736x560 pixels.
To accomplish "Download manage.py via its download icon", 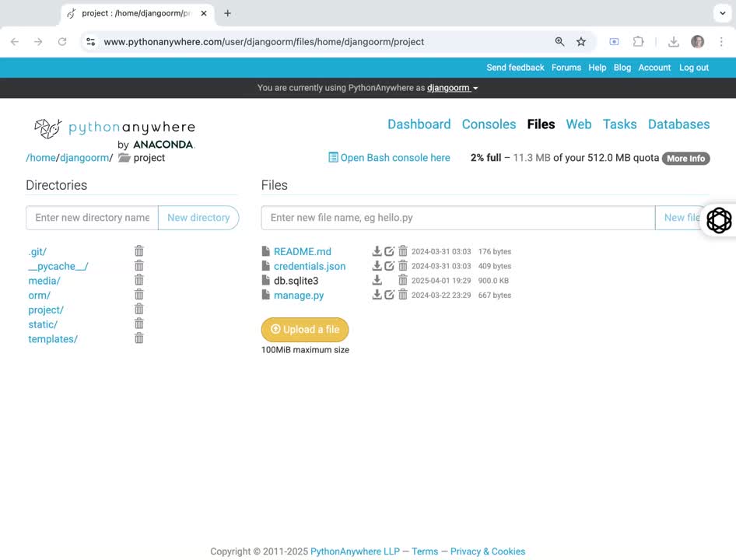I will 377,295.
